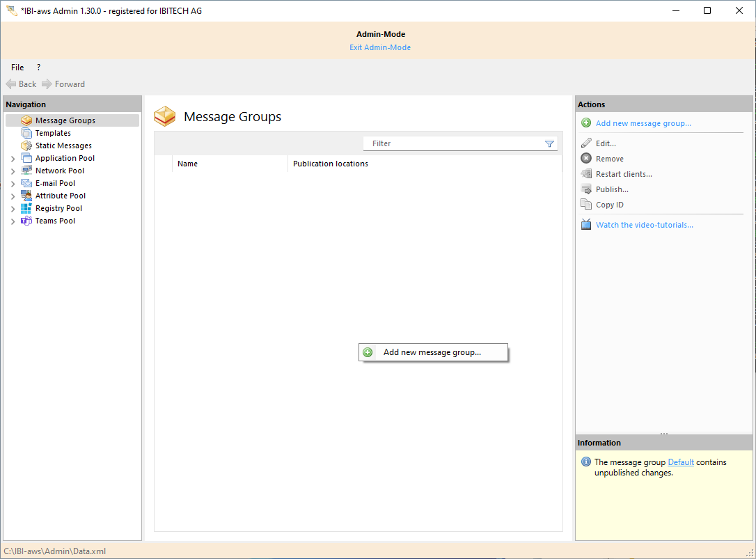Choose Add new message group from context menu
756x559 pixels.
(432, 352)
